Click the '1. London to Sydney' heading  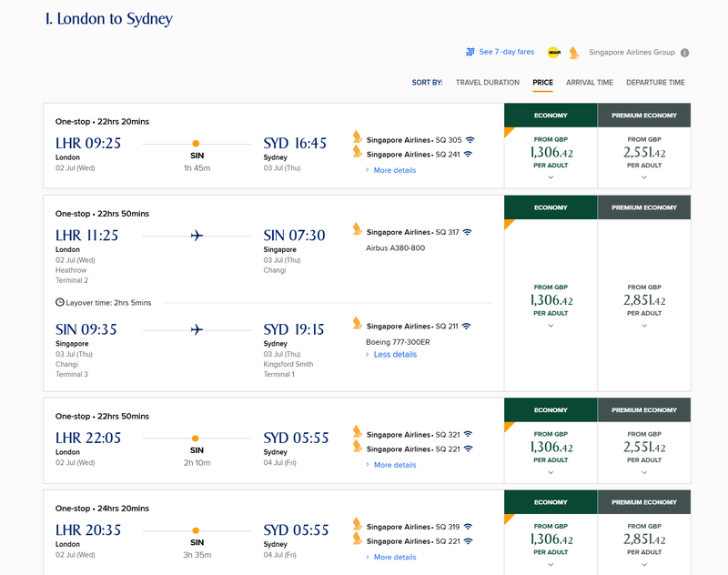pos(108,18)
